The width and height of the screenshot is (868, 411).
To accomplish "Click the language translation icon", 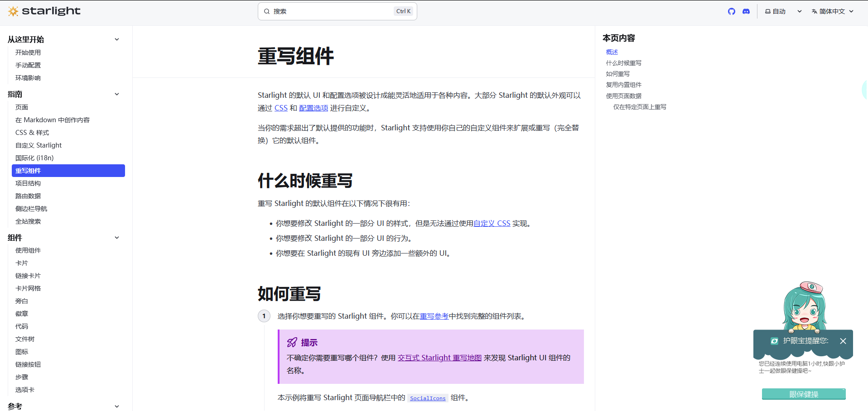I will click(814, 11).
